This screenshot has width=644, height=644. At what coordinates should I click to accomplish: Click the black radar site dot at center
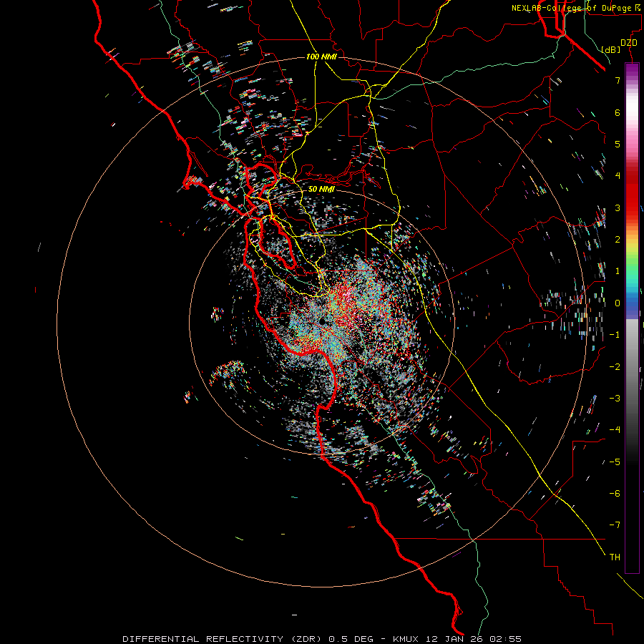pos(322,321)
